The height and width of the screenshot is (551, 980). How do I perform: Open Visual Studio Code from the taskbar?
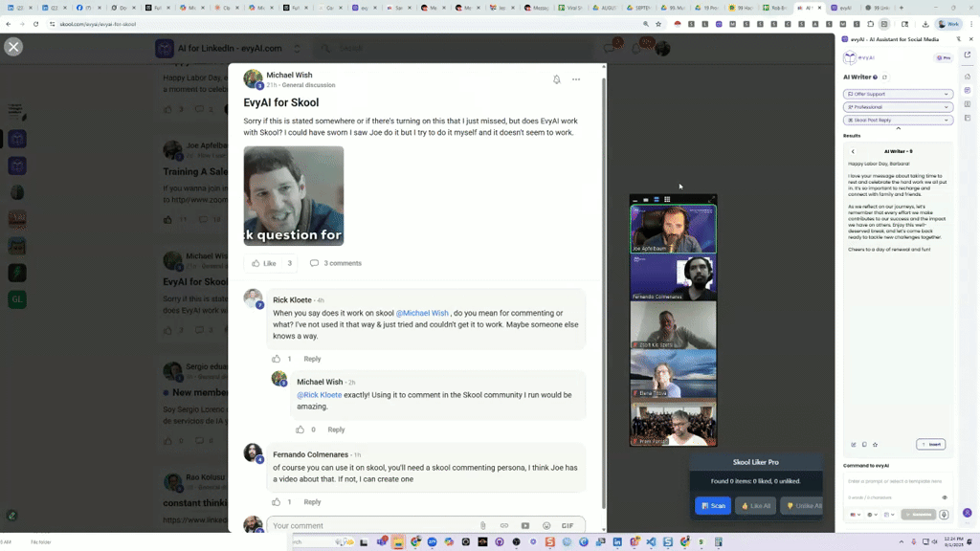coord(651,541)
